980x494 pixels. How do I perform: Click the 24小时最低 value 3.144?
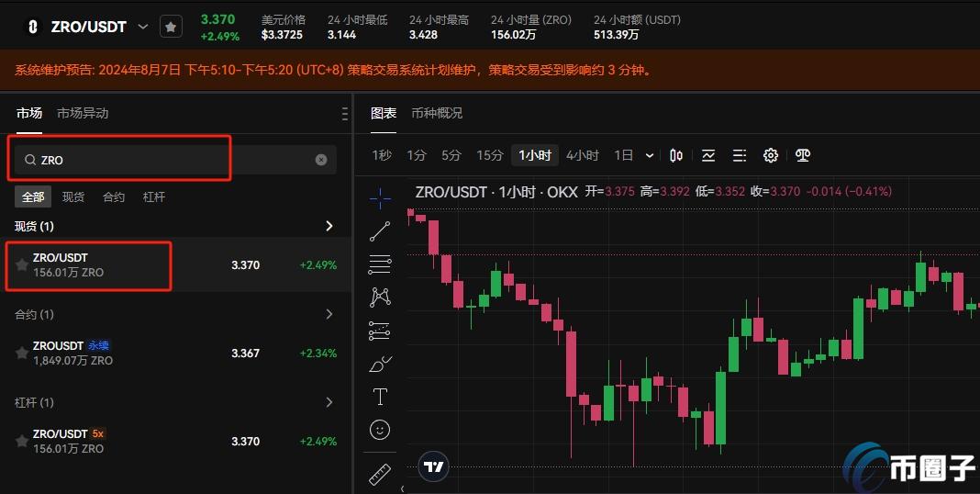[x=342, y=35]
